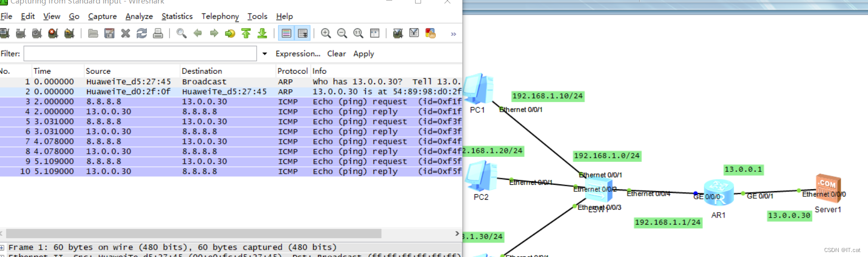Screen dimensions: 868x257
Task: Print packets printer icon
Action: click(158, 33)
